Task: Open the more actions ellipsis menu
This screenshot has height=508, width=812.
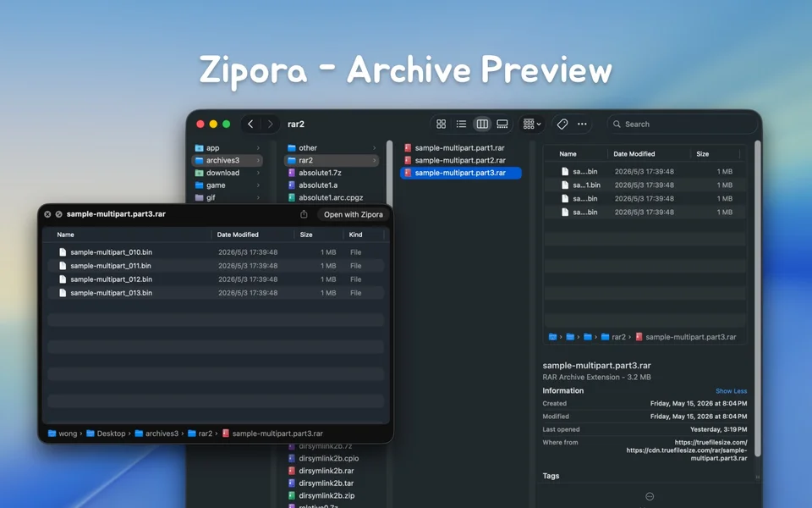Action: click(x=582, y=124)
